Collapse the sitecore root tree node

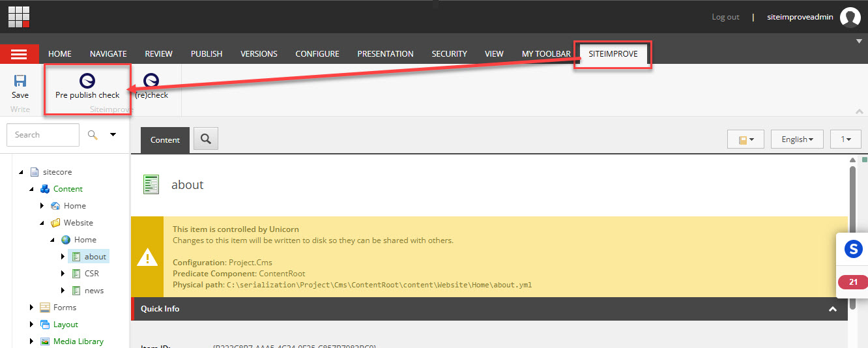(x=21, y=172)
